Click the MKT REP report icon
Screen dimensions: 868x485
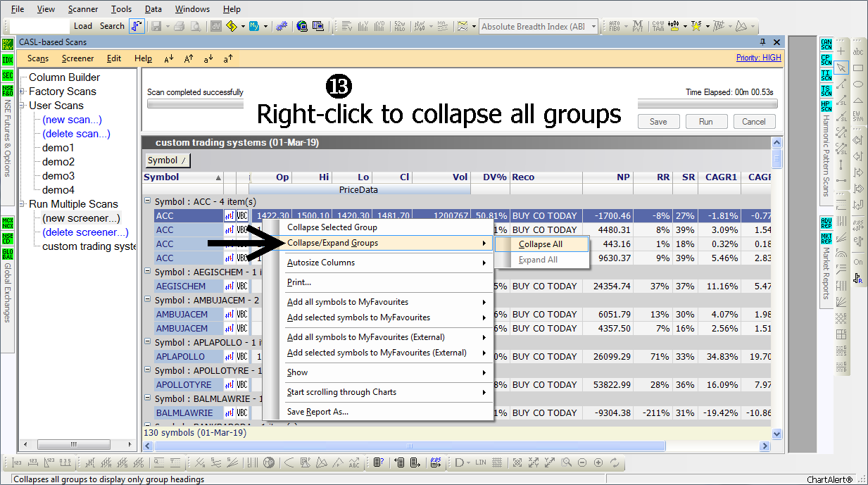[x=826, y=239]
